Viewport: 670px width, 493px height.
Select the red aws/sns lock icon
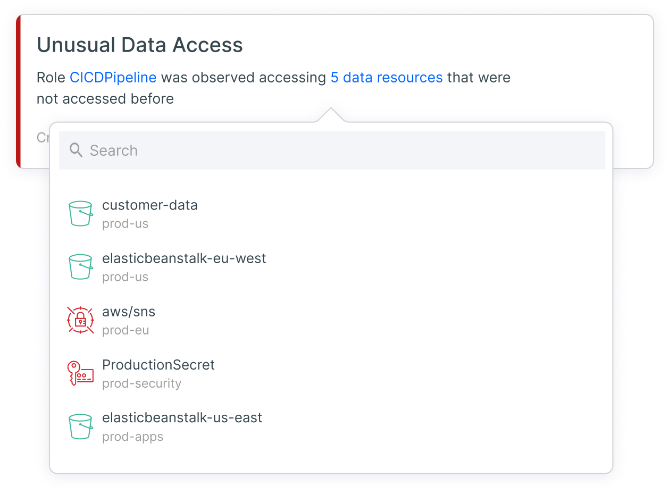click(x=80, y=320)
